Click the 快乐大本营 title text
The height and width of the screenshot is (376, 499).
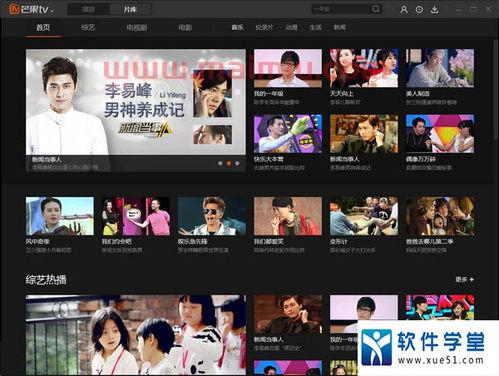tap(269, 159)
